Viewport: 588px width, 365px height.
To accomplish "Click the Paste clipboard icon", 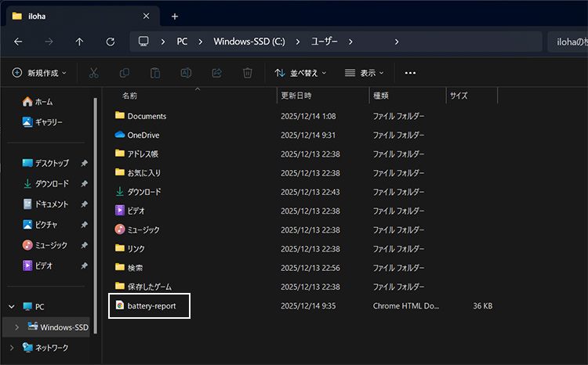I will pos(155,73).
